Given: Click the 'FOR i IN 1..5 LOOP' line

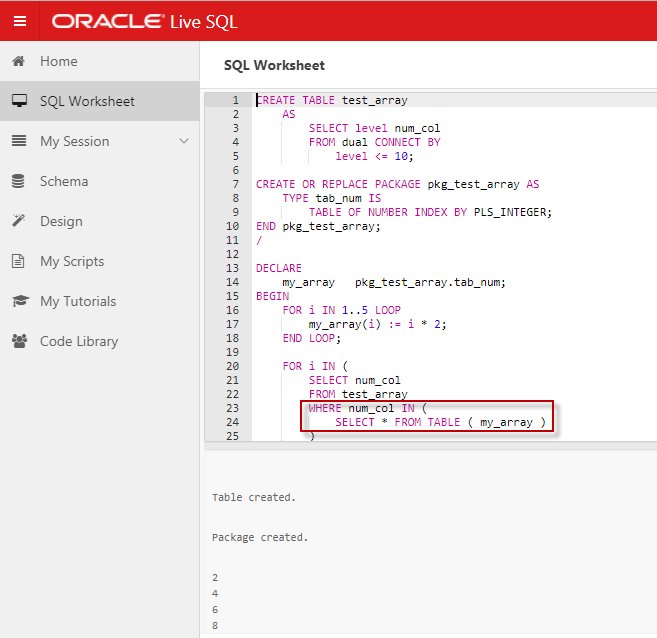Looking at the screenshot, I should (x=341, y=310).
